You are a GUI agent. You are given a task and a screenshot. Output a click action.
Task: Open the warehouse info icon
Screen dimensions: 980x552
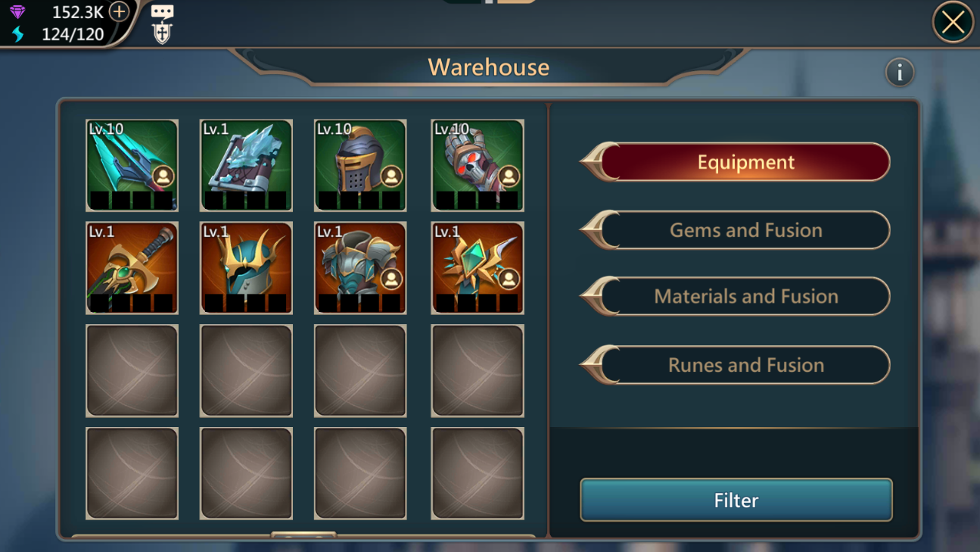point(900,73)
